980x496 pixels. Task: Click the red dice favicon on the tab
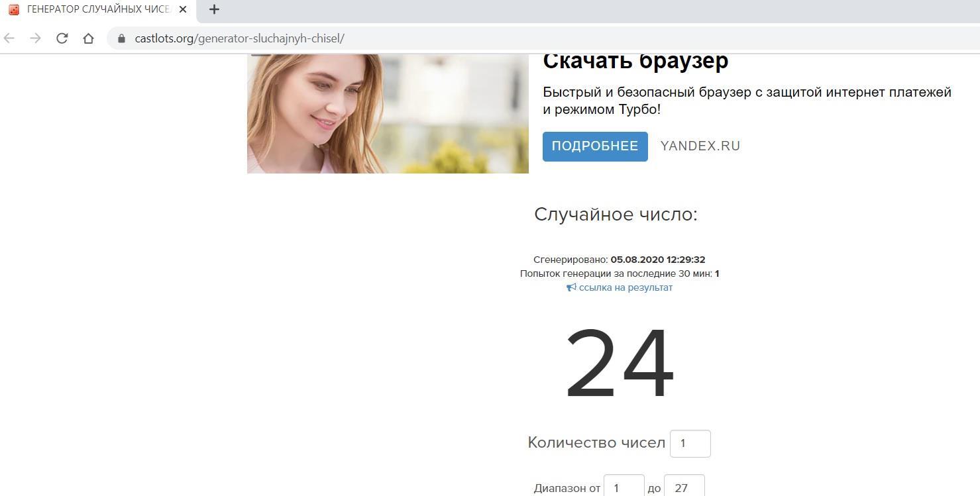click(x=14, y=9)
